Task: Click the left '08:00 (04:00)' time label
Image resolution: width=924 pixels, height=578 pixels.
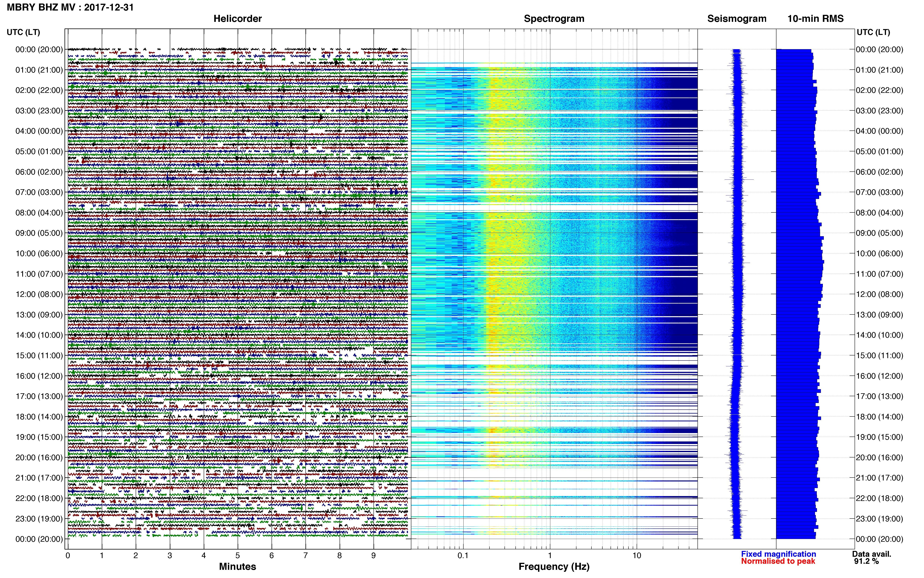Action: [x=39, y=213]
